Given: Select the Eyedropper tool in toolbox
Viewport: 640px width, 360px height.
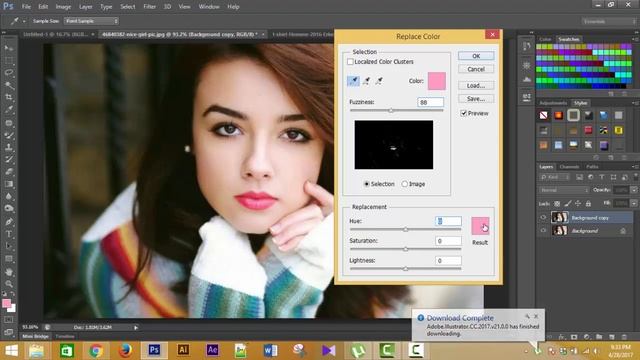Looking at the screenshot, I should coord(9,109).
